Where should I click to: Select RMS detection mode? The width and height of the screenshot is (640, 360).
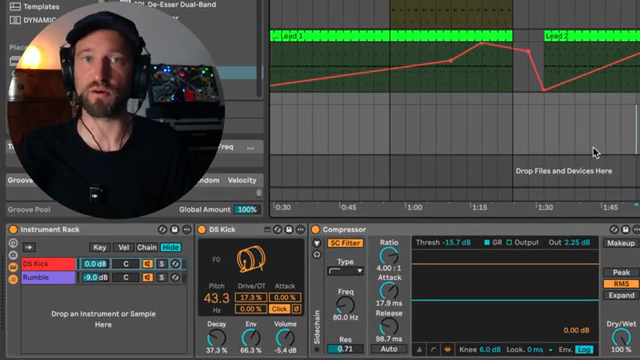click(621, 284)
